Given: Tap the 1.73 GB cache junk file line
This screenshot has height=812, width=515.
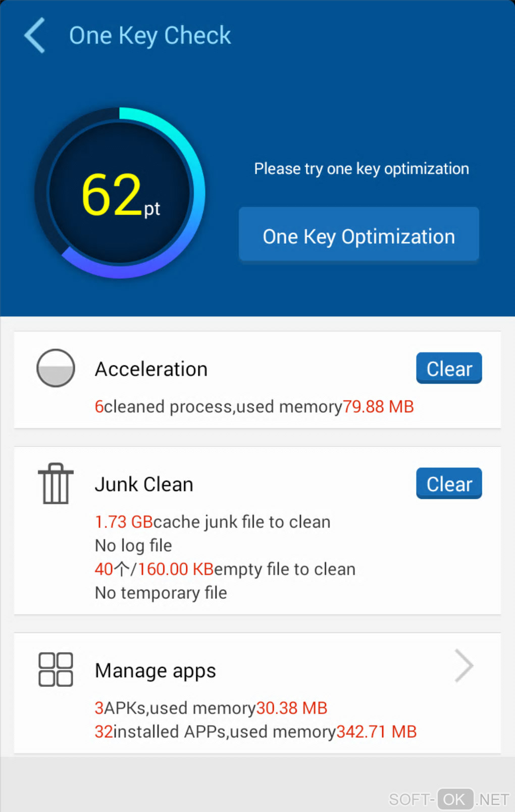Looking at the screenshot, I should pyautogui.click(x=213, y=522).
